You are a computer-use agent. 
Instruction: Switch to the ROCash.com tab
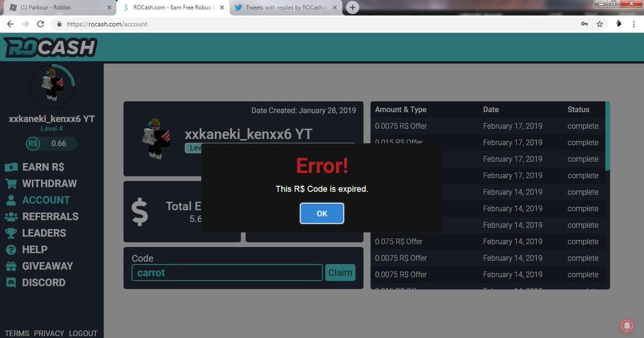(172, 8)
